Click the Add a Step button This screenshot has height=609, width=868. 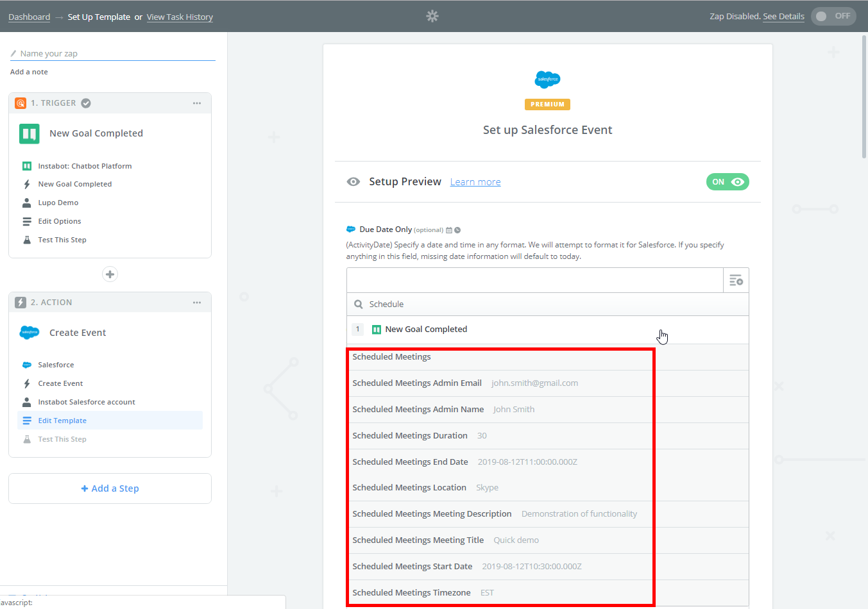pos(110,488)
